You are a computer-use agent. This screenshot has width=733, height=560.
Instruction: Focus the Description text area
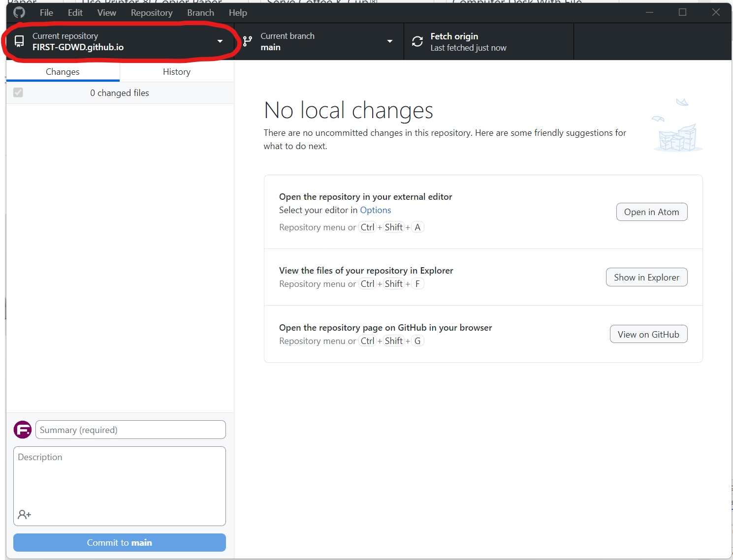[x=120, y=486]
